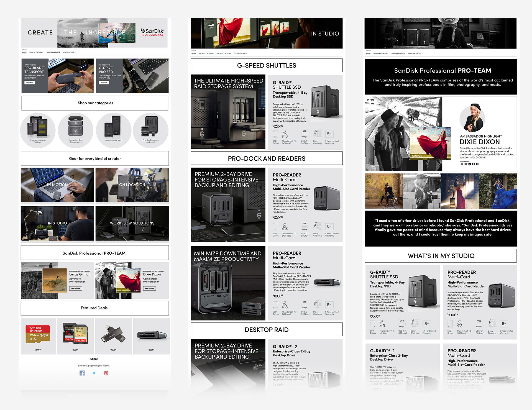Click the G-SPEED SHUTTLES section heading
This screenshot has width=532, height=410.
coord(267,65)
